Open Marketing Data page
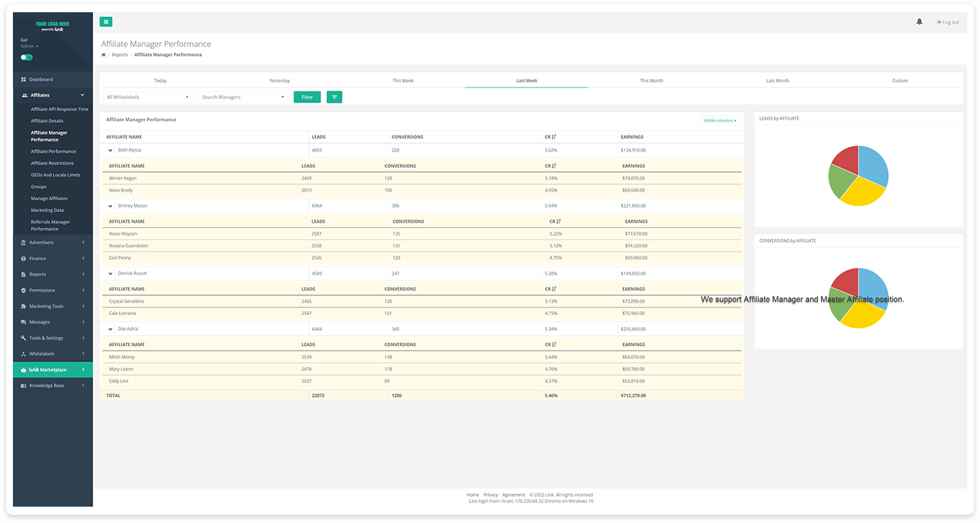 coord(47,210)
